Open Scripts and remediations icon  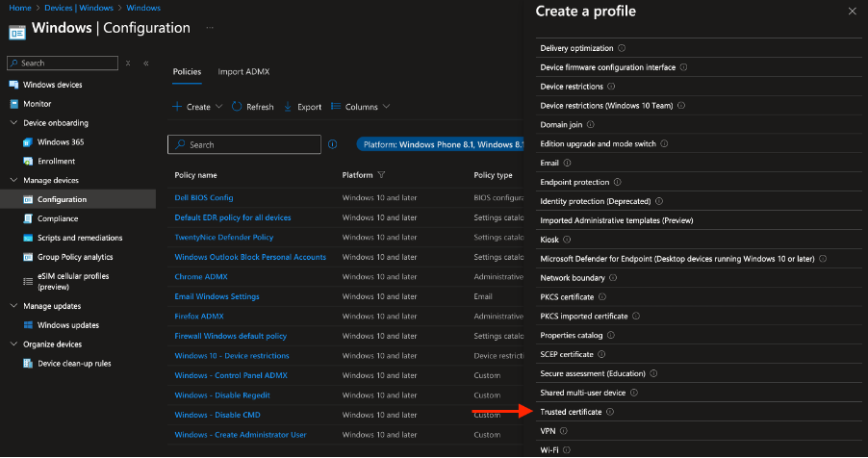[x=28, y=238]
